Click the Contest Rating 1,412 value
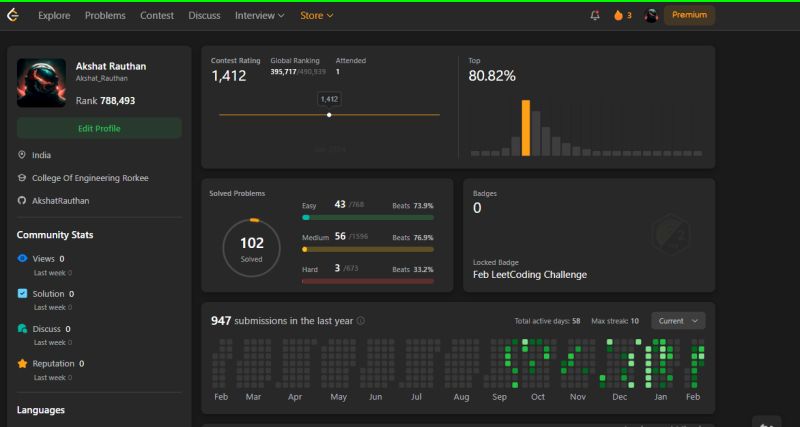 tap(229, 76)
